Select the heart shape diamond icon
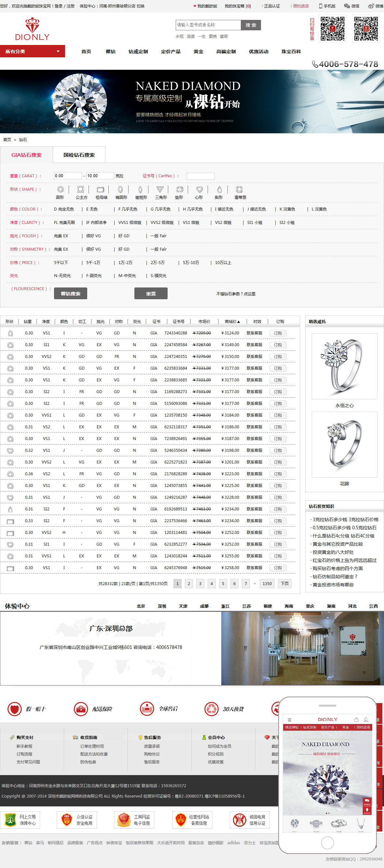This screenshot has height=868, width=384. pos(199,189)
